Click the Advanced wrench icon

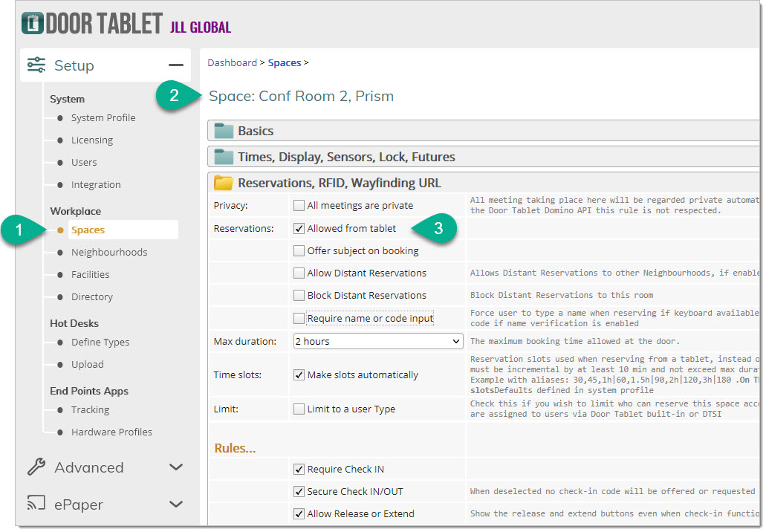[36, 467]
